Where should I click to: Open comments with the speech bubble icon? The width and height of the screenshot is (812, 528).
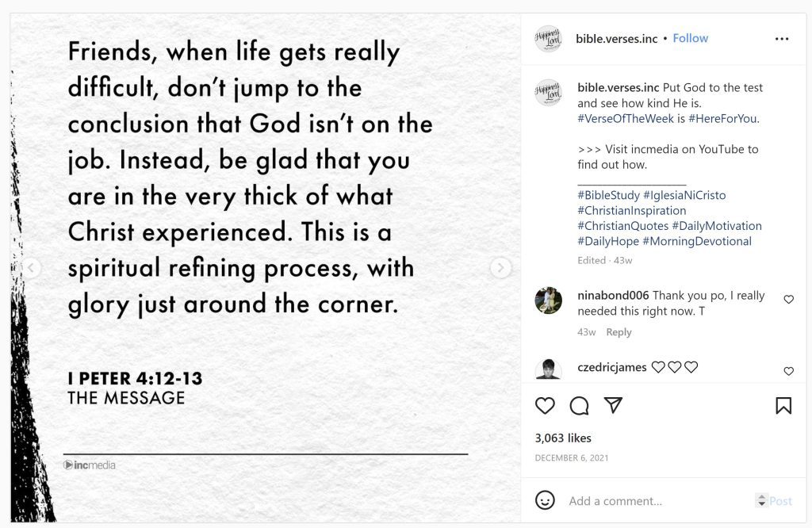coord(579,406)
